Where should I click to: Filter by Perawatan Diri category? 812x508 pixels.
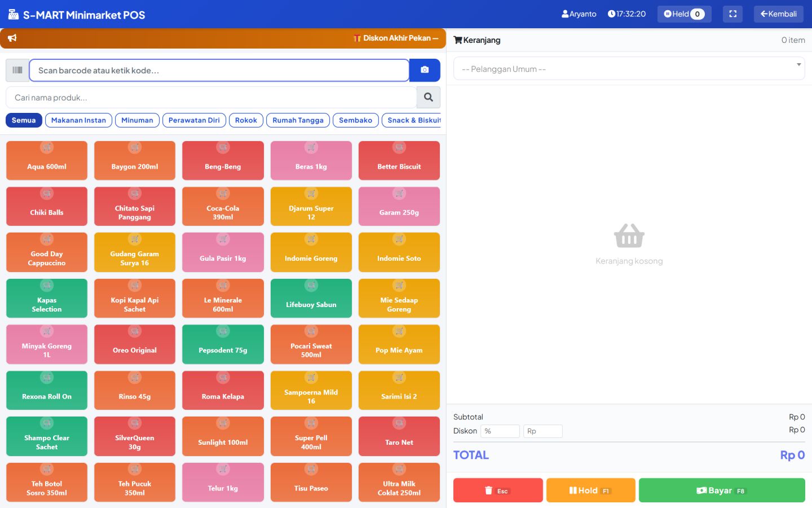pos(194,120)
